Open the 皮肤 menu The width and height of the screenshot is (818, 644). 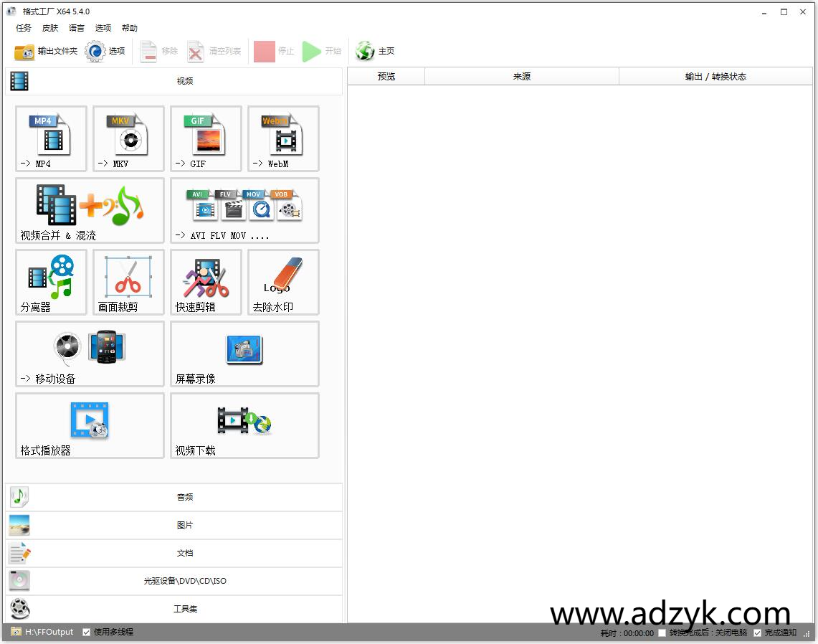point(50,28)
